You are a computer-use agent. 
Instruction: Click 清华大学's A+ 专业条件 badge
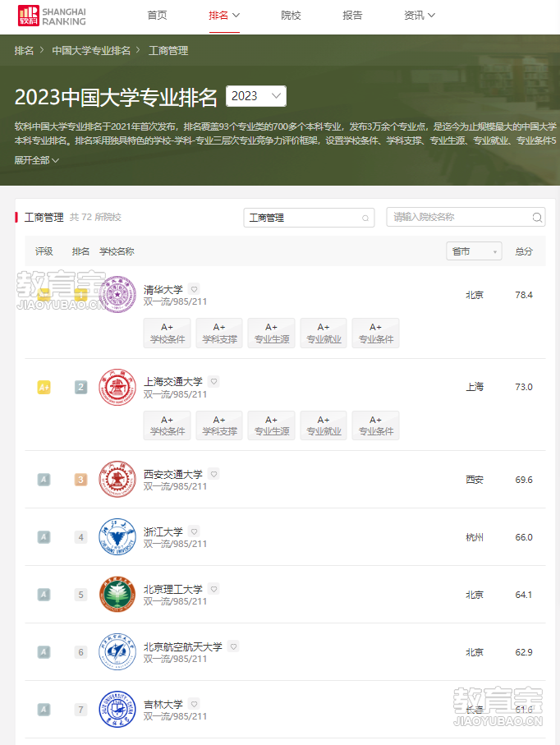coord(376,333)
